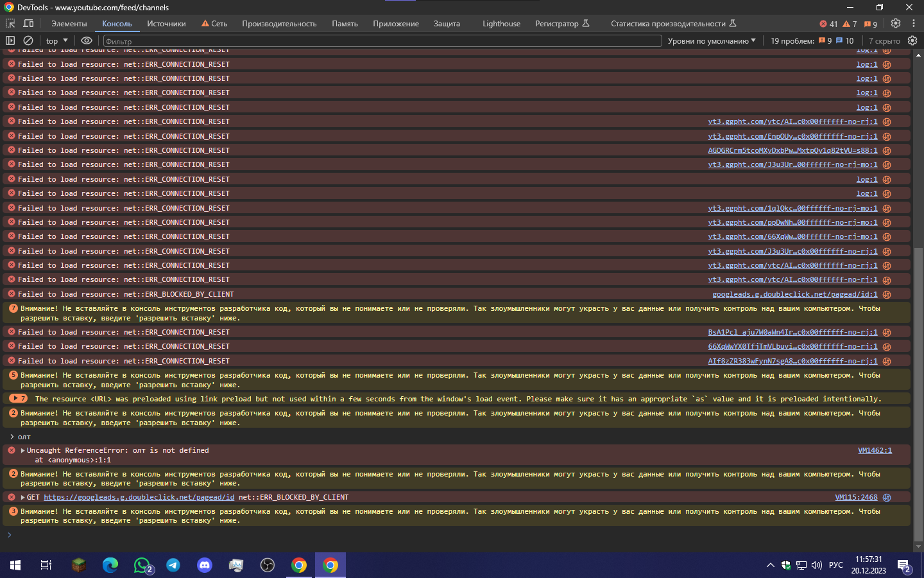Click the 7 warnings counter badge
The height and width of the screenshot is (578, 924).
850,24
